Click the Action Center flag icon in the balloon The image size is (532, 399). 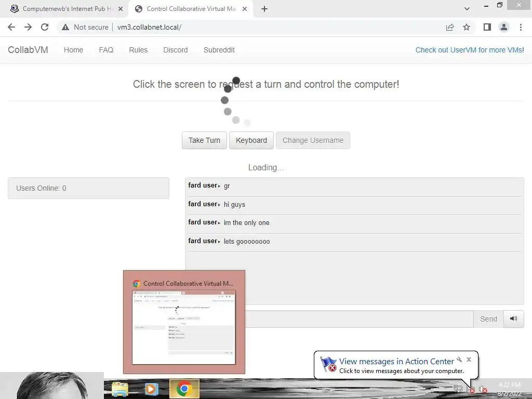(x=328, y=364)
